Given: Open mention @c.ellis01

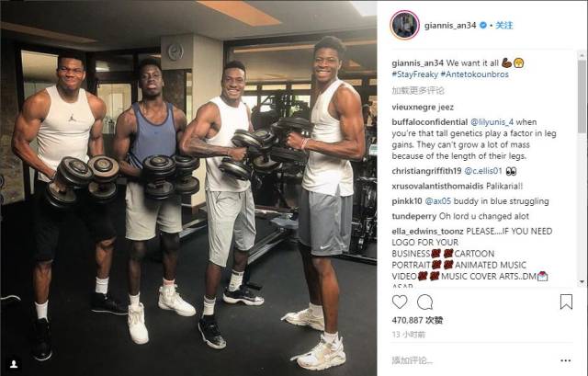Looking at the screenshot, I should coord(483,171).
